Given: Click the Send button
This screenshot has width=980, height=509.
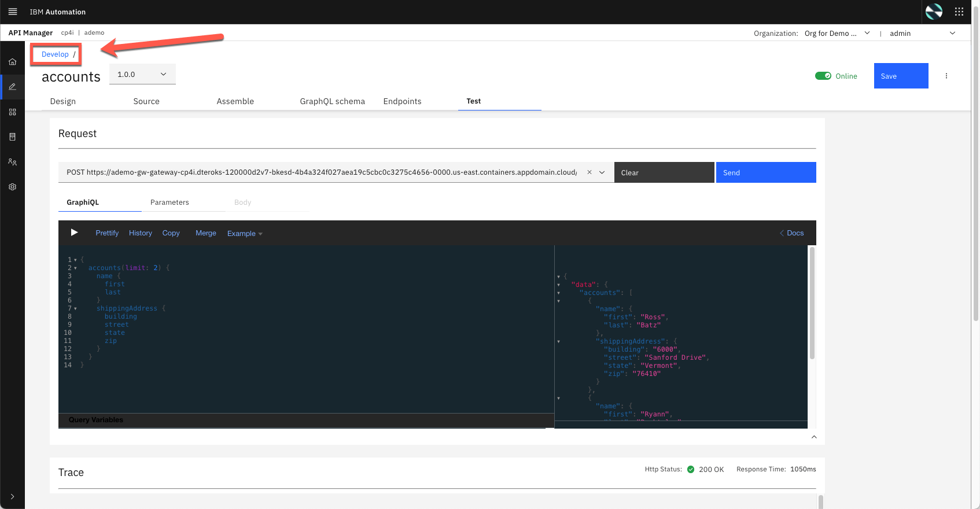Looking at the screenshot, I should [766, 172].
